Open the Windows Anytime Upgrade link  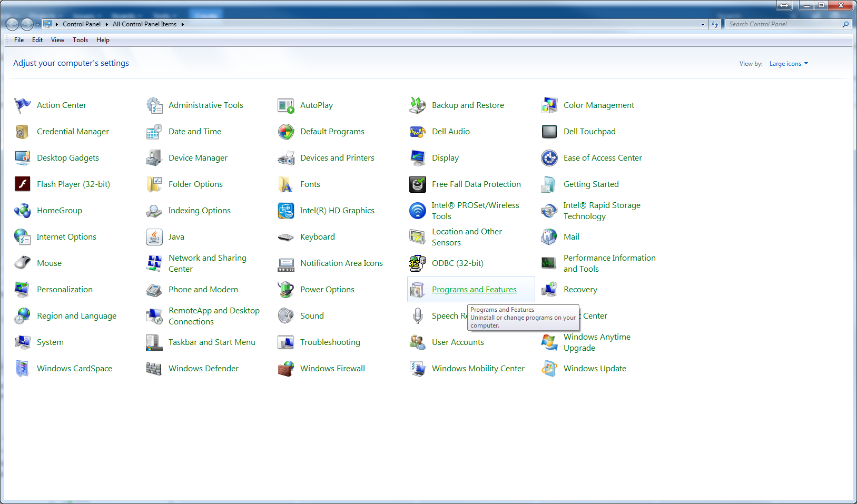(x=597, y=342)
